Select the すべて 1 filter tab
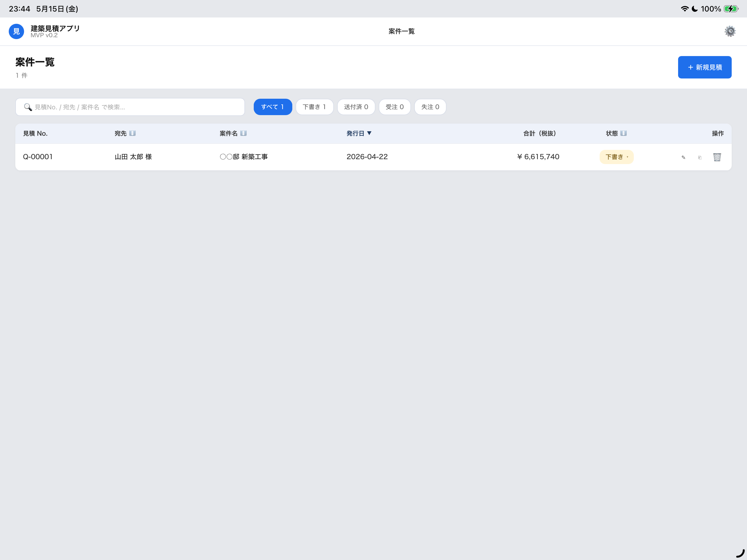This screenshot has width=747, height=560. 273,107
